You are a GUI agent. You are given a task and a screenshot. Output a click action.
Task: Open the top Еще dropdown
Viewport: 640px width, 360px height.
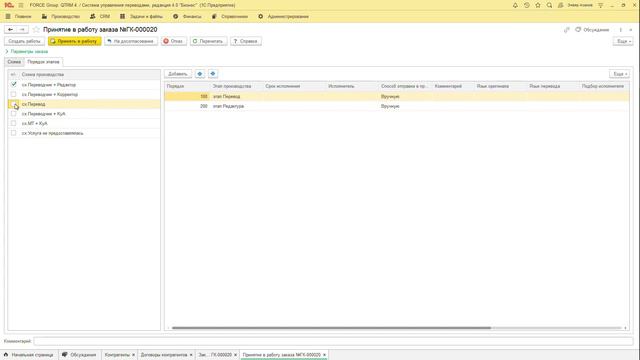[x=623, y=41]
